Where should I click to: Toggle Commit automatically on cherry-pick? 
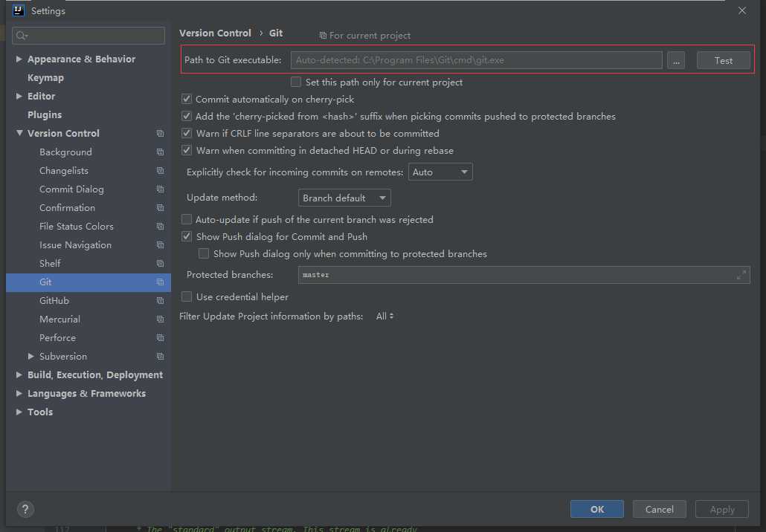187,99
